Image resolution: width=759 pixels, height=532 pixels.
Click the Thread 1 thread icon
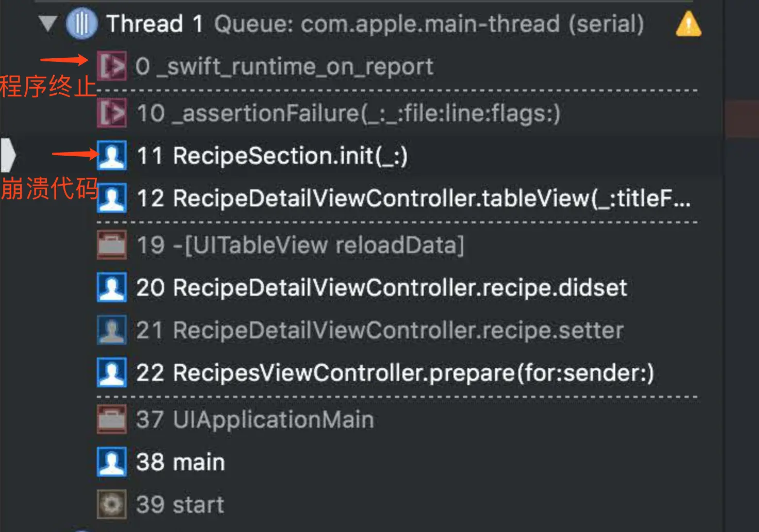(x=81, y=24)
